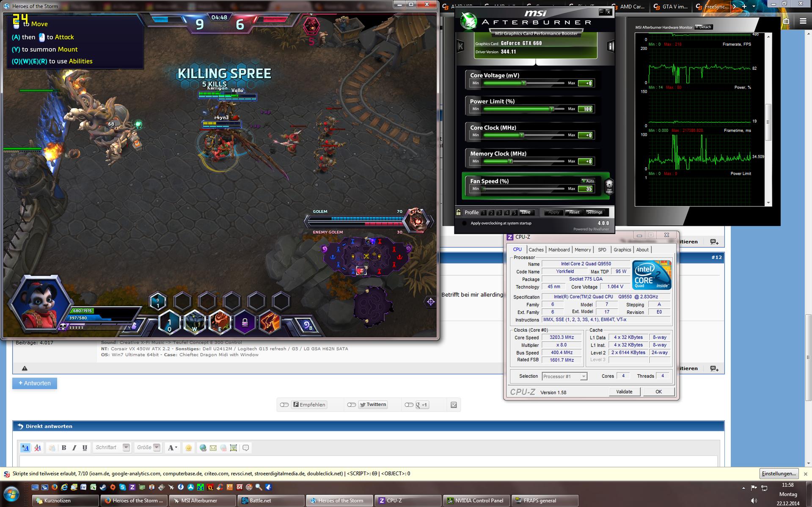
Task: Apply bold formatting in the reply editor
Action: [64, 448]
